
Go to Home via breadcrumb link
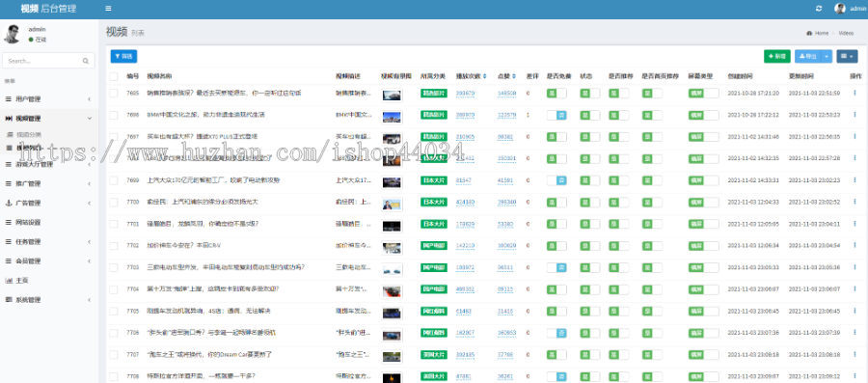tap(822, 33)
